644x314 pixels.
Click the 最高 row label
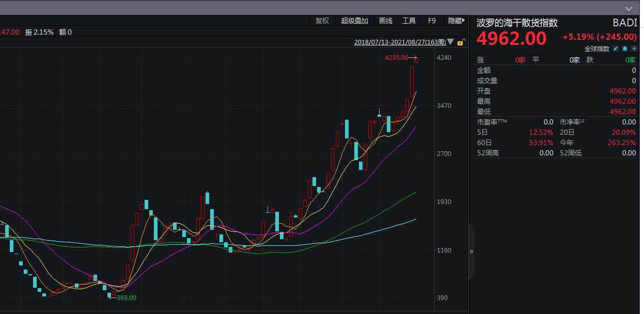pos(484,101)
